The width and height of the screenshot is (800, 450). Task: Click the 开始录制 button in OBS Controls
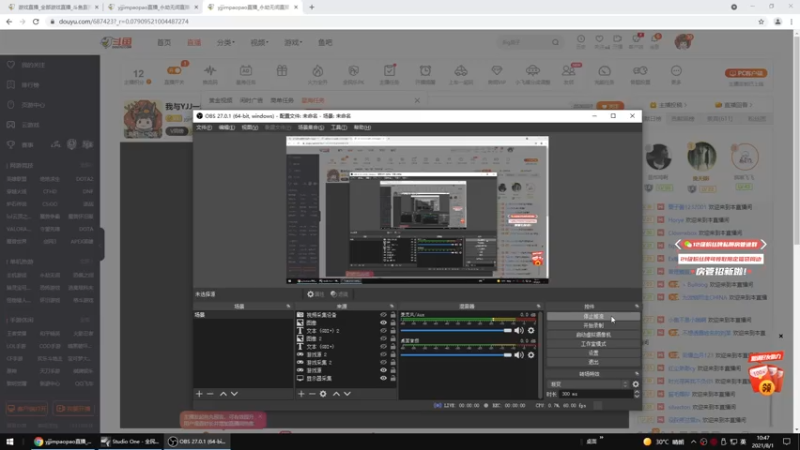(593, 326)
